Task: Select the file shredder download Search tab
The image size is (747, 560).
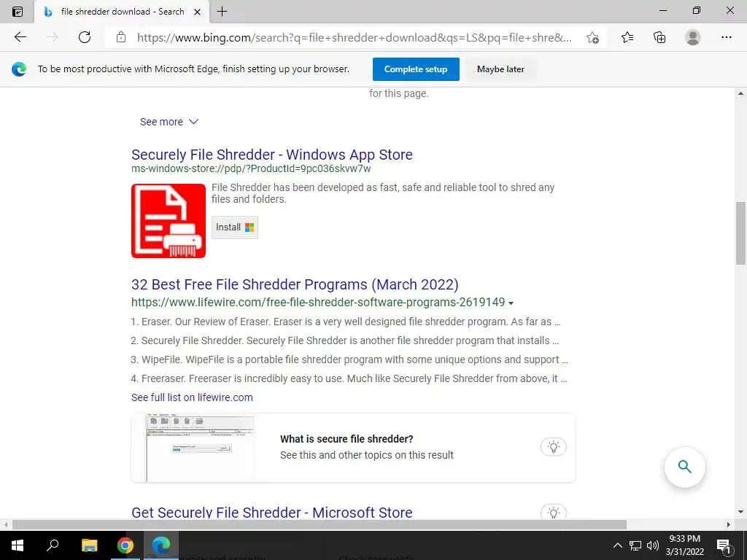Action: tap(122, 12)
